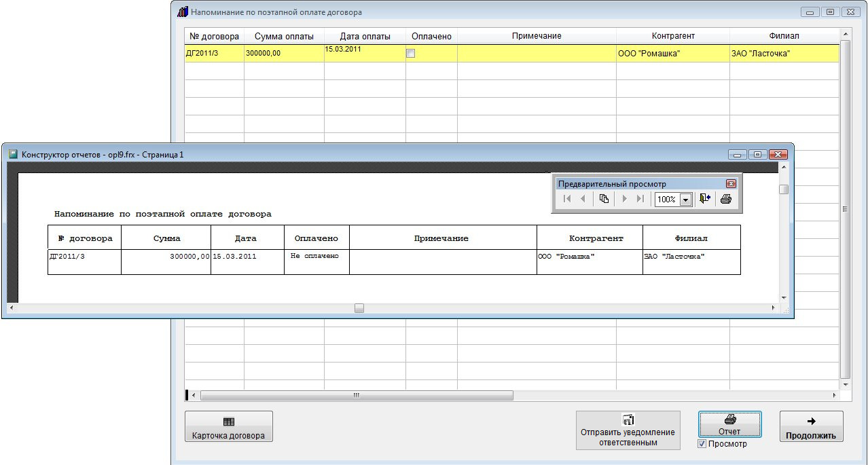Click the Сумма оплаты column header

point(284,36)
